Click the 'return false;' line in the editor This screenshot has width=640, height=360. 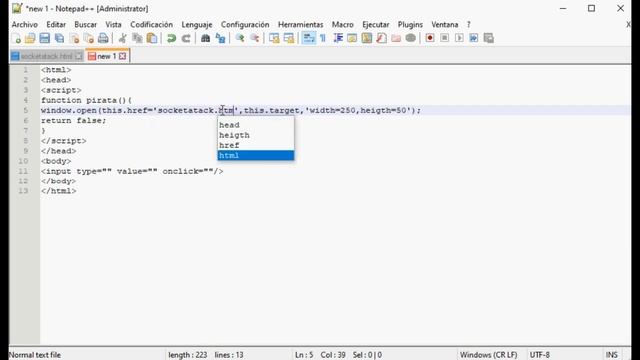(73, 120)
